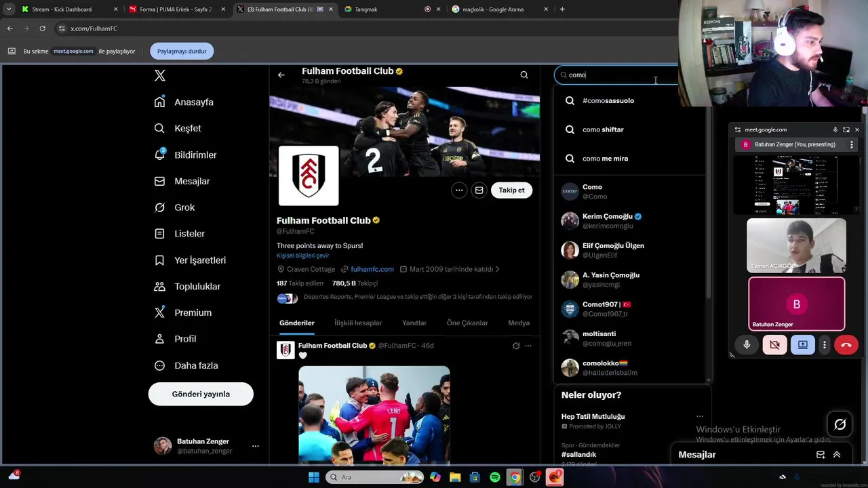This screenshot has height=488, width=868.
Task: Open Topluluklar in the sidebar
Action: pos(187,286)
